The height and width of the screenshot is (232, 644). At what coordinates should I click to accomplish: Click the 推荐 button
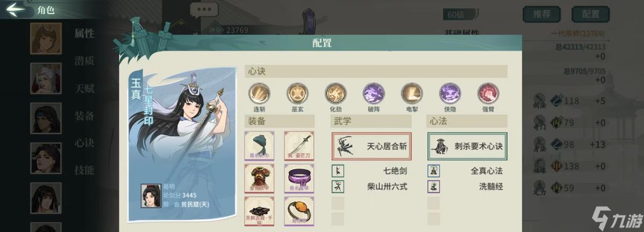tap(542, 14)
